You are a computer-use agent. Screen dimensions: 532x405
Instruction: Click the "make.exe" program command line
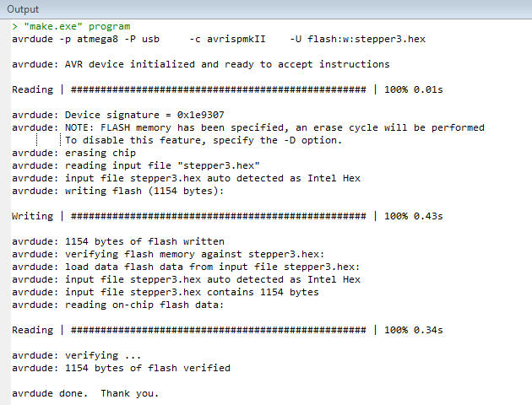(x=71, y=26)
